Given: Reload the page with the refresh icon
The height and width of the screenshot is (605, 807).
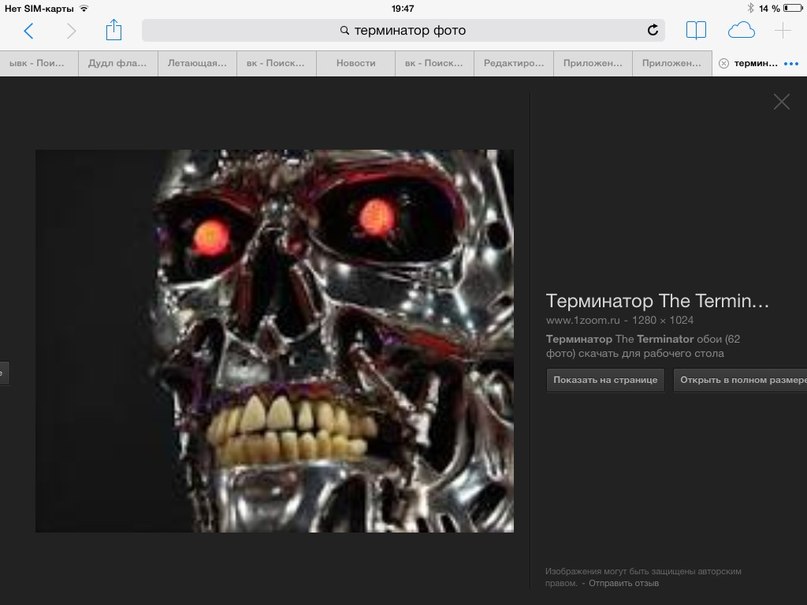Looking at the screenshot, I should [x=653, y=30].
